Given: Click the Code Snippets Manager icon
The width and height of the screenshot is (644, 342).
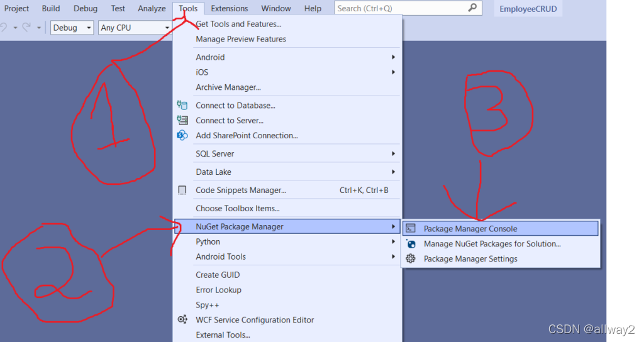Looking at the screenshot, I should (x=182, y=190).
